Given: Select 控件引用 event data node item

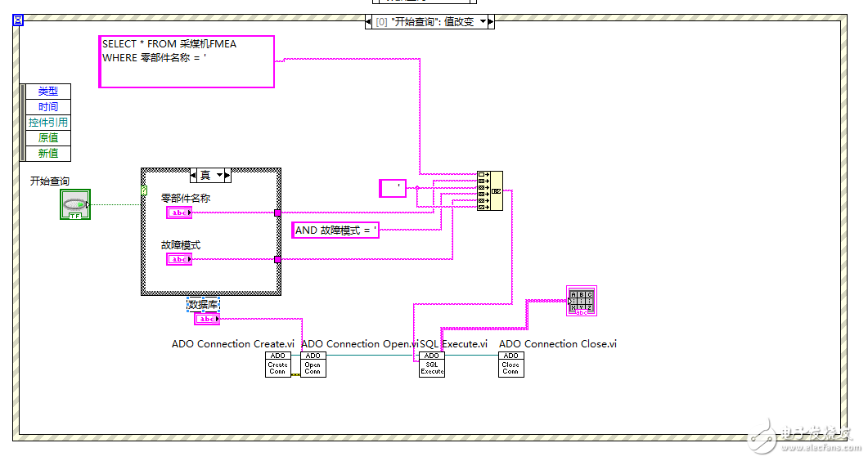Looking at the screenshot, I should tap(48, 122).
